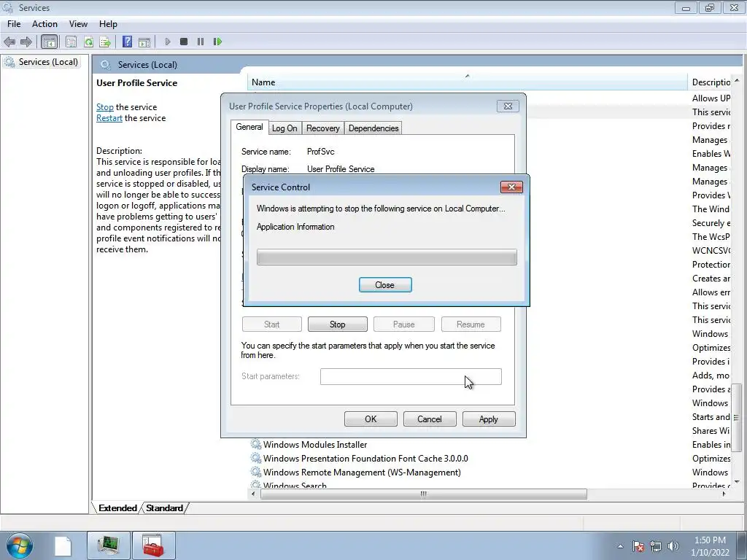Toggle the Show/Hide Action Pane icon
747x560 pixels.
coord(144,42)
